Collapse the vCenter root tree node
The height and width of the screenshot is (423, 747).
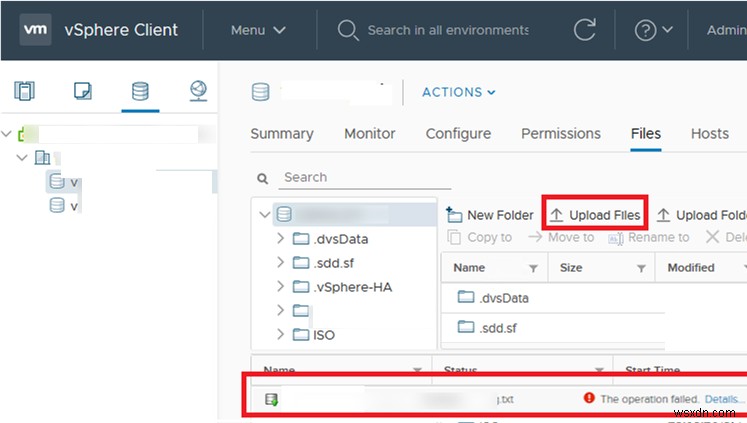coord(6,134)
